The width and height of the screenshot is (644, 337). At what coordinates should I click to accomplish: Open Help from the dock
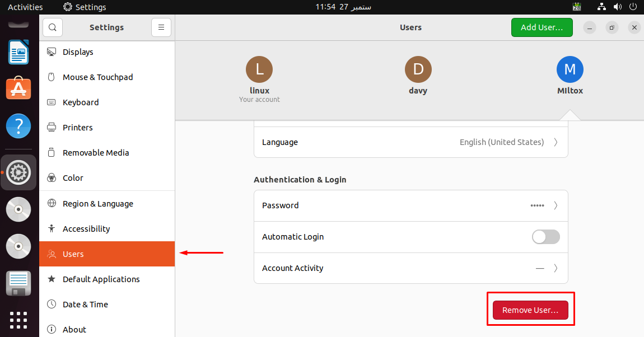pyautogui.click(x=18, y=126)
